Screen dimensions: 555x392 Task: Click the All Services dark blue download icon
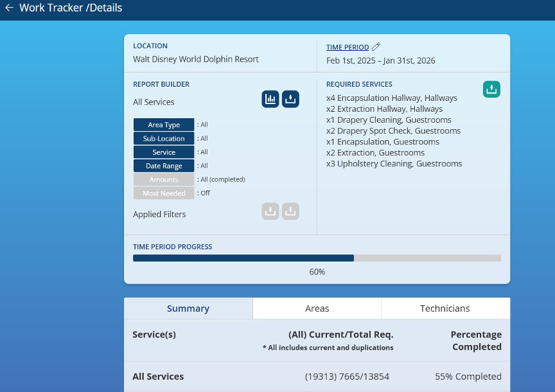point(291,99)
